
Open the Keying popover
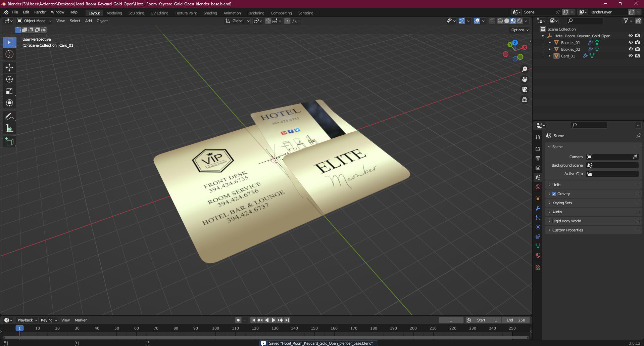click(x=49, y=320)
